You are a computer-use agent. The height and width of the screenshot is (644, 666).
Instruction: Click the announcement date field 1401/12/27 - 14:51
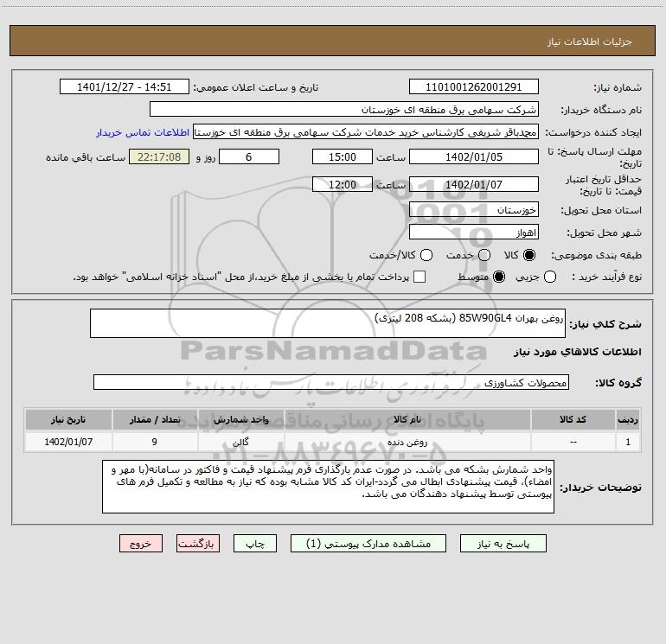pos(124,87)
